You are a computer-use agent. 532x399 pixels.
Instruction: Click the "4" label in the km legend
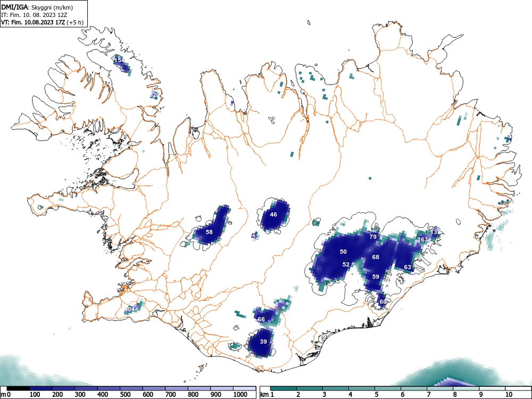351,395
